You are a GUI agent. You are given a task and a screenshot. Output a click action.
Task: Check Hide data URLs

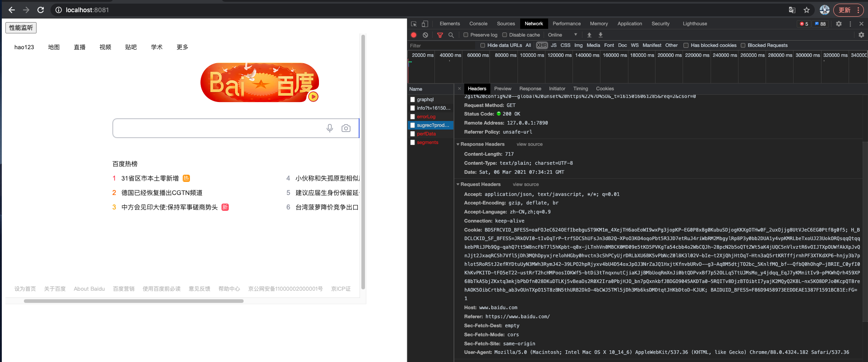point(483,45)
